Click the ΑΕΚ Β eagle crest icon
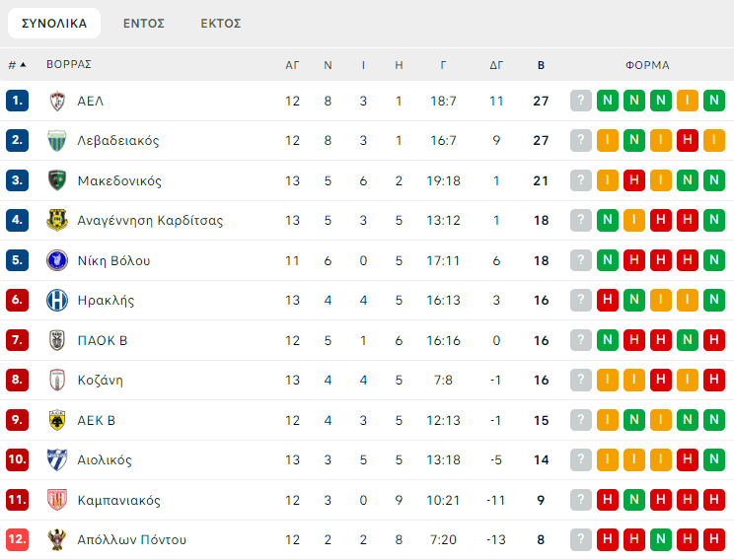Screen dimensions: 734x560 click(57, 420)
